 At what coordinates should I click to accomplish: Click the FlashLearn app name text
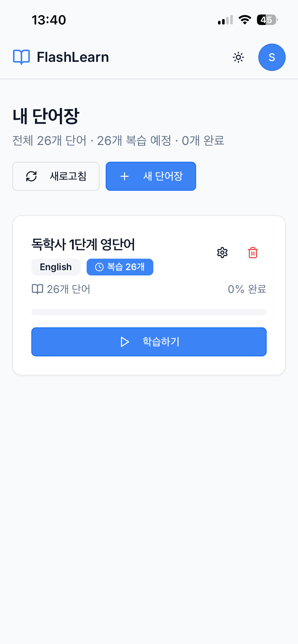(x=73, y=57)
